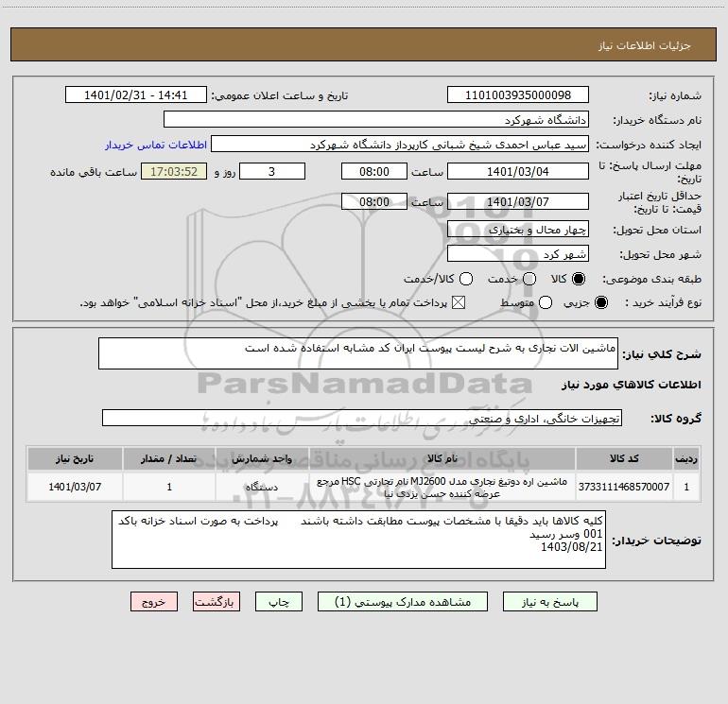Image resolution: width=728 pixels, height=704 pixels.
Task: Open مشاهده مدارک پیوستی (1) button
Action: 403,602
